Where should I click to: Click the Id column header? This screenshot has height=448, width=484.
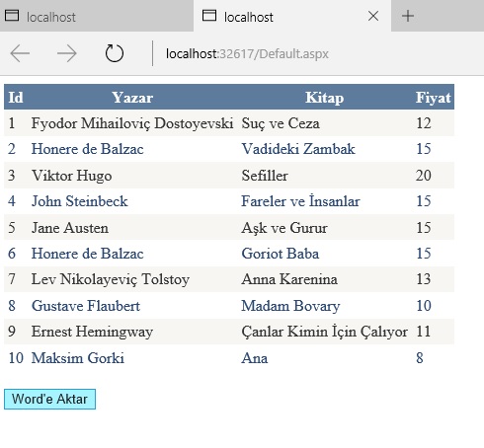click(x=16, y=98)
